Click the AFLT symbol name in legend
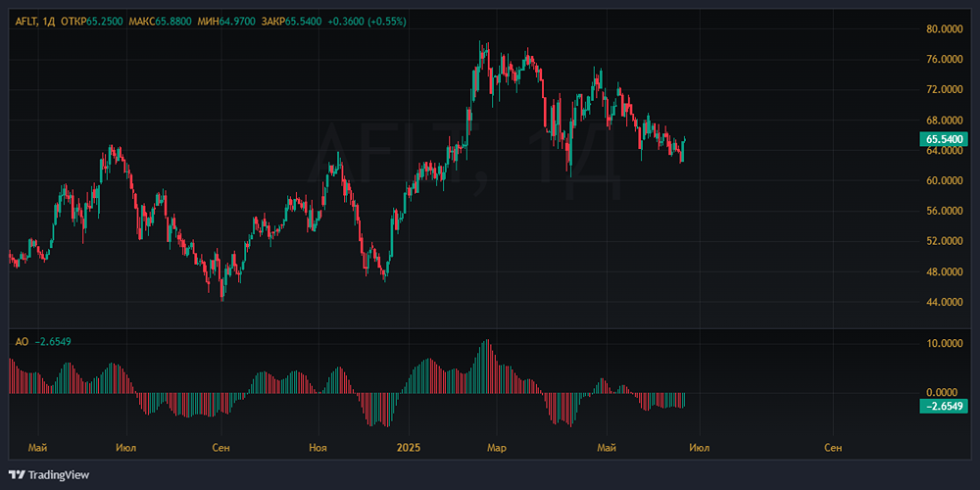980x490 pixels. 25,21
